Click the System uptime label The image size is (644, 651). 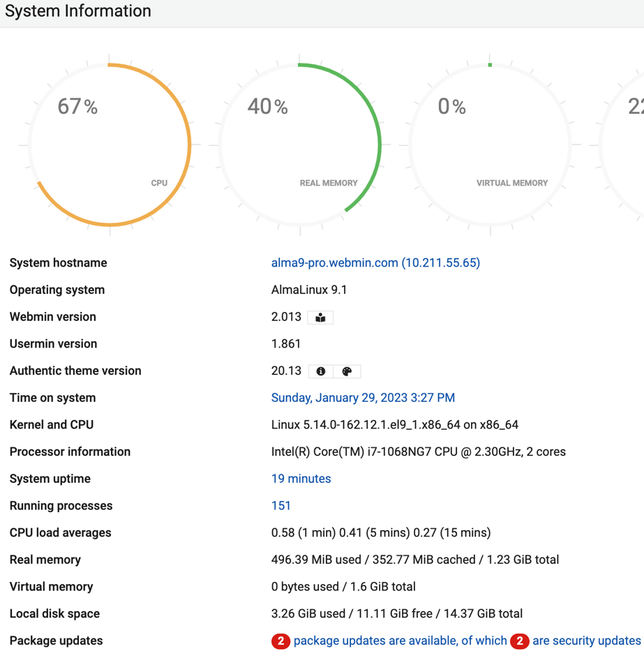click(x=50, y=479)
